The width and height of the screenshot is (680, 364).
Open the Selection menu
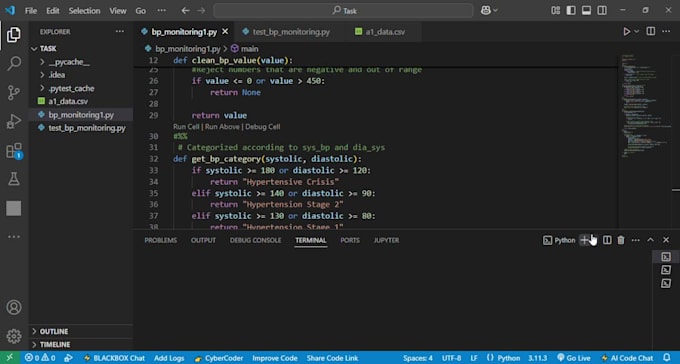84,10
